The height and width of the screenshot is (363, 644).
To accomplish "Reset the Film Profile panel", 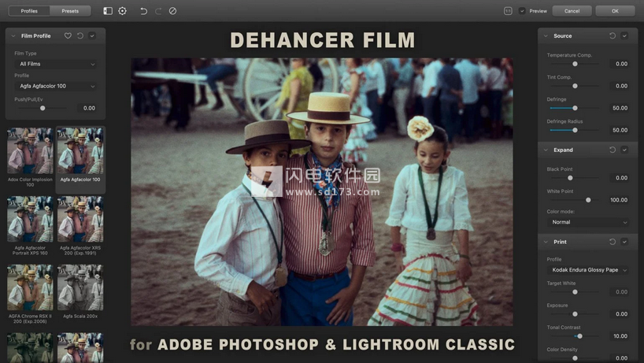I will pos(80,35).
